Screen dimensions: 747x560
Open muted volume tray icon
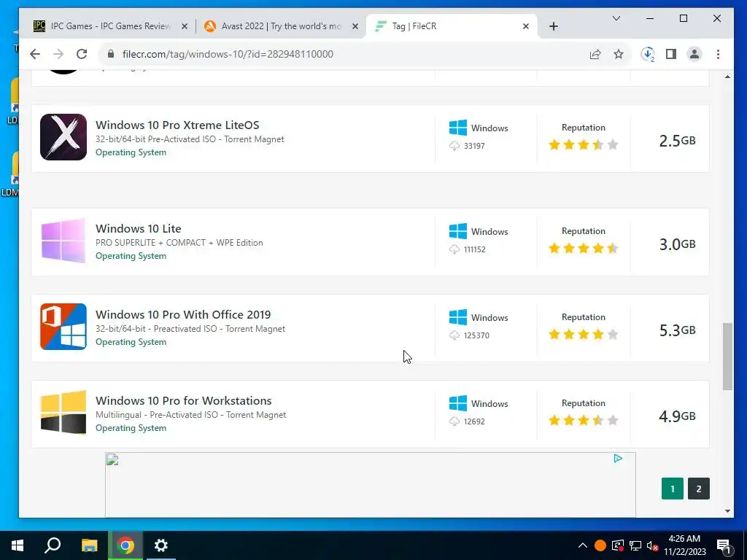click(652, 545)
